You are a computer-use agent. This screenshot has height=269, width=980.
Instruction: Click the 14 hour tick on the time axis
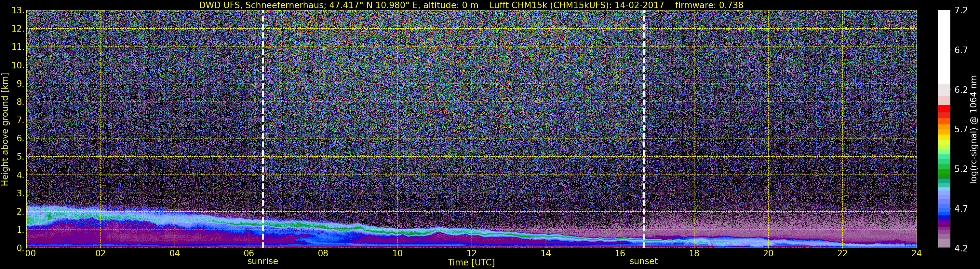click(545, 253)
